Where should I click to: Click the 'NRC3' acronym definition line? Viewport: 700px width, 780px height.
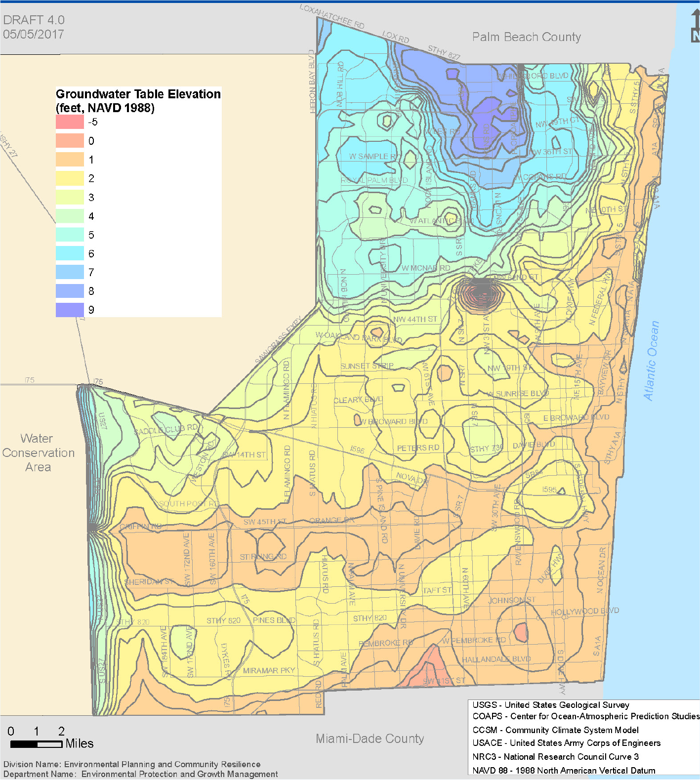click(555, 757)
